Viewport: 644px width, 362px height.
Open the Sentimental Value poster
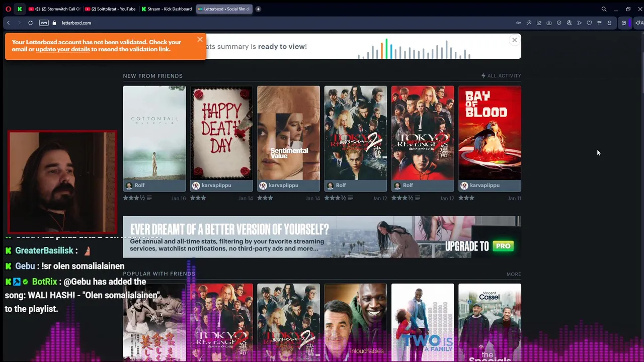click(x=288, y=133)
